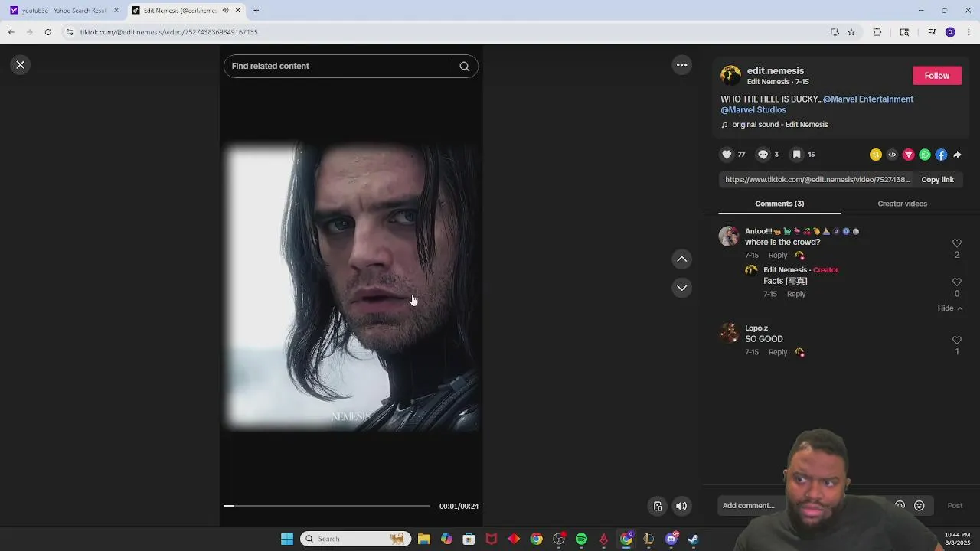Send to friends with red paper-plane icon
The width and height of the screenshot is (980, 551).
coord(909,155)
